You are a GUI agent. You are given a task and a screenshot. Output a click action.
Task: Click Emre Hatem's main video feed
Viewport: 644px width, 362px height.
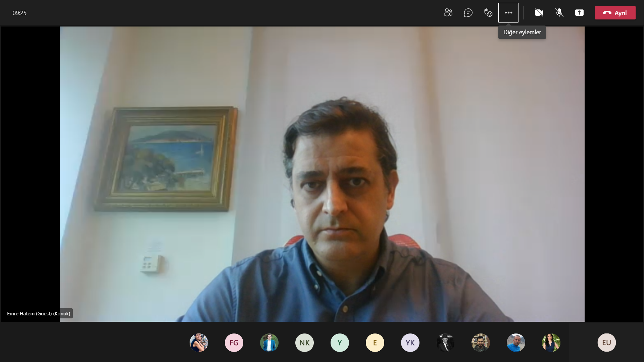coord(322,174)
